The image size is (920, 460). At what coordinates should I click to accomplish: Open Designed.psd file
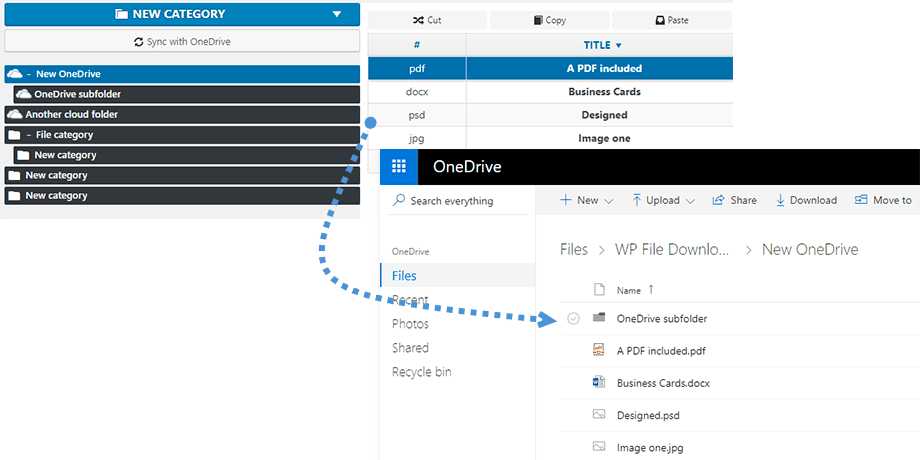649,415
